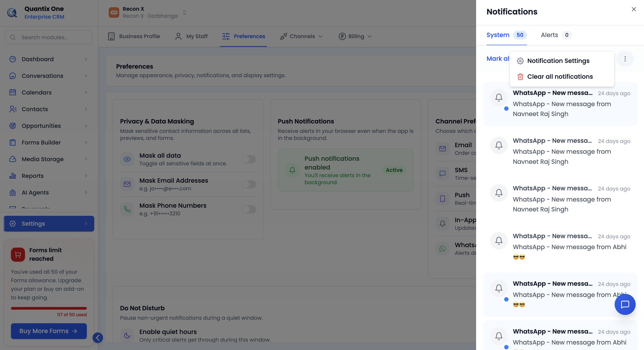
Task: Click the Conversations chat bubble icon
Action: 12,76
